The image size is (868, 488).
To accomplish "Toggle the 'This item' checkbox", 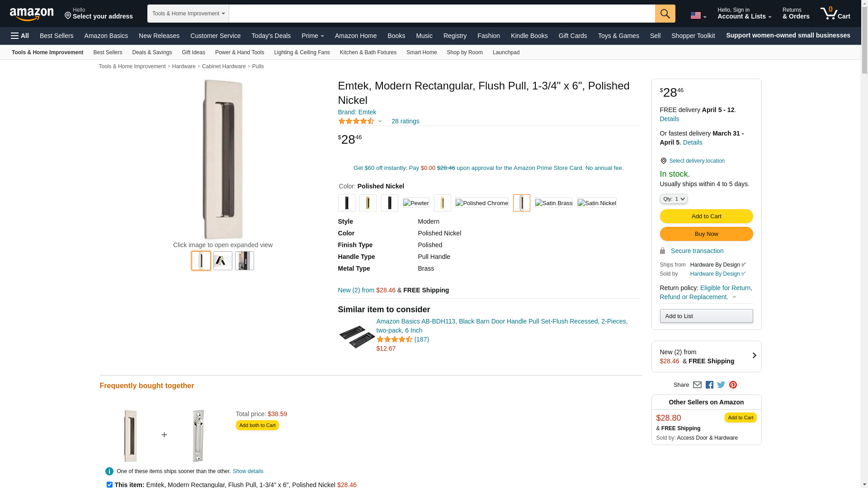I will pos(109,484).
